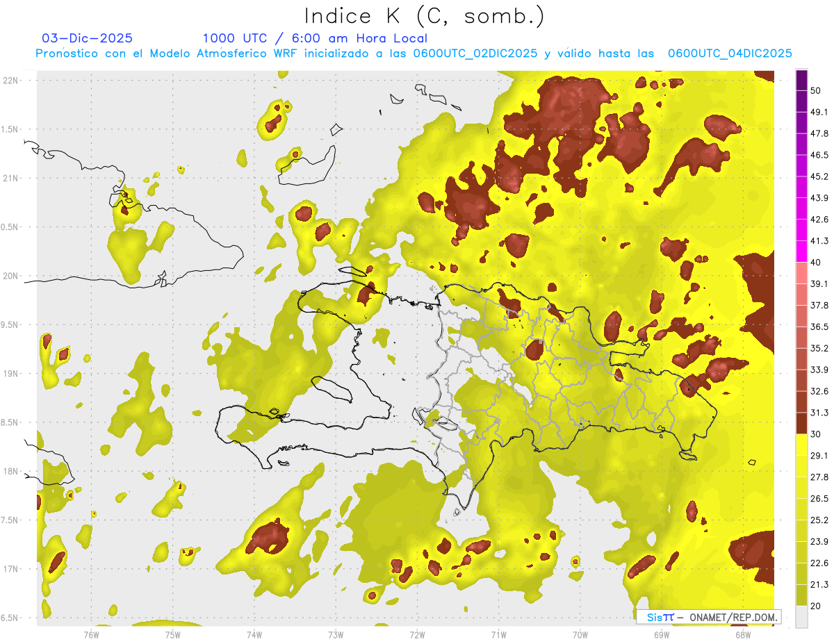Pick the dark brown swatch between 30 and 31.3
The height and width of the screenshot is (644, 834).
[x=801, y=423]
